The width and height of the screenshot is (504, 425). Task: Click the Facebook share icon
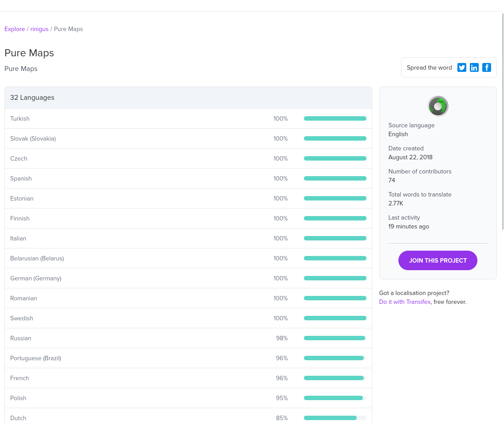pos(487,67)
